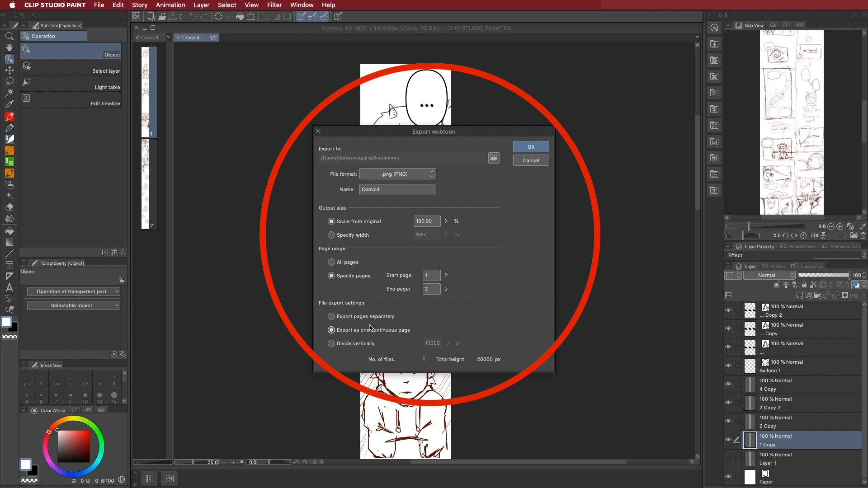Image resolution: width=868 pixels, height=488 pixels.
Task: Click OK to export the webtoon
Action: (x=531, y=147)
